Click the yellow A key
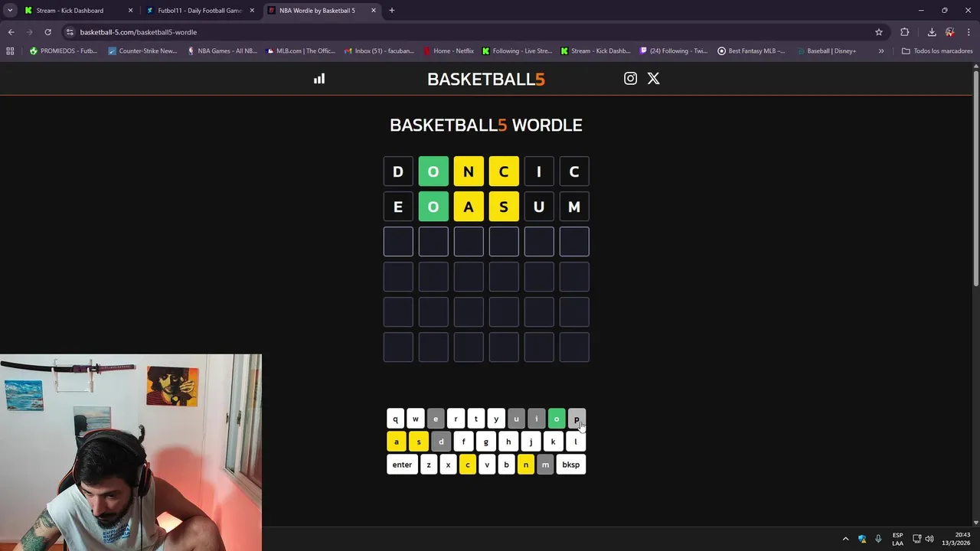The height and width of the screenshot is (551, 980). click(x=397, y=442)
